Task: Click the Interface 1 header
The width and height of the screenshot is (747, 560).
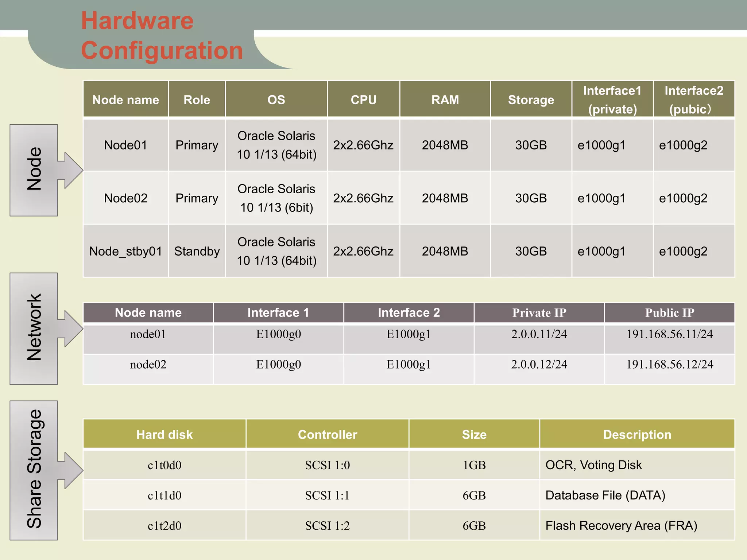Action: coord(278,312)
